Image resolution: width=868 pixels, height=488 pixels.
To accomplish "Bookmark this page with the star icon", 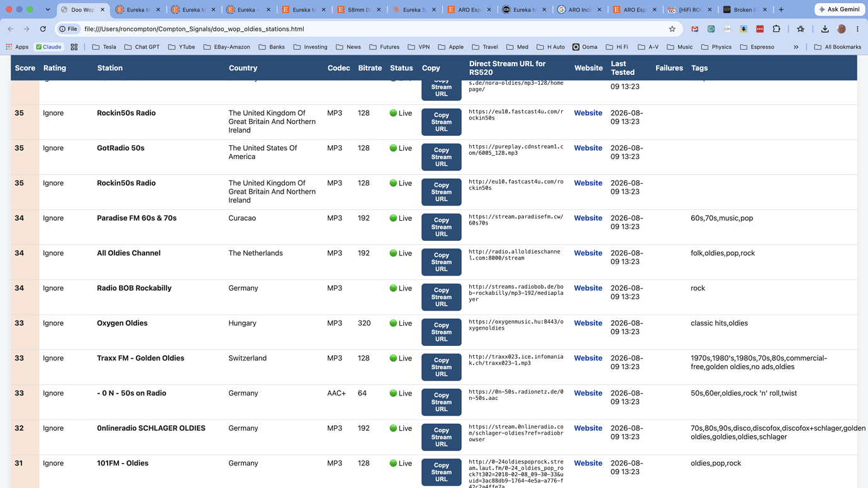I will (672, 29).
